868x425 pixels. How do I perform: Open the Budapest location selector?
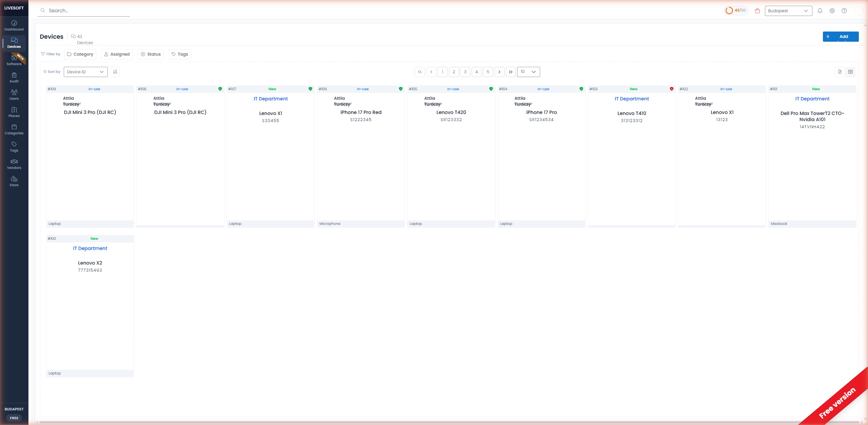pyautogui.click(x=788, y=11)
